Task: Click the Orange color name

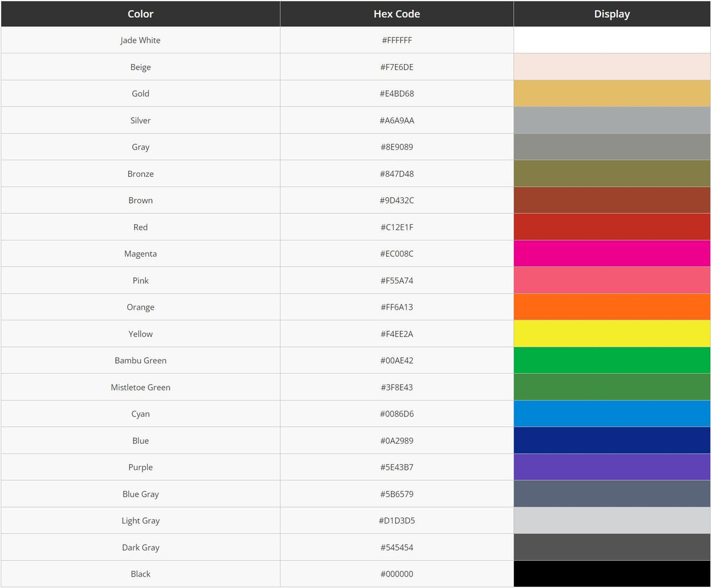Action: click(141, 307)
